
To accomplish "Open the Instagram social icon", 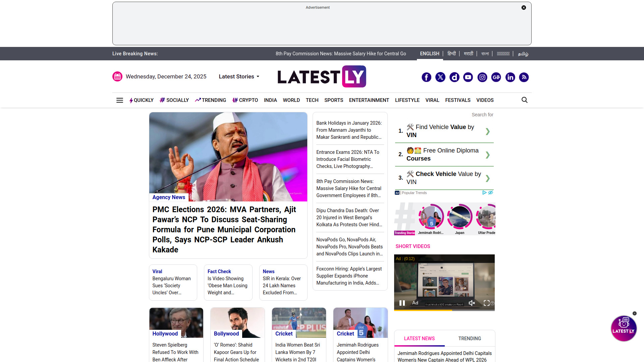I will tap(482, 77).
